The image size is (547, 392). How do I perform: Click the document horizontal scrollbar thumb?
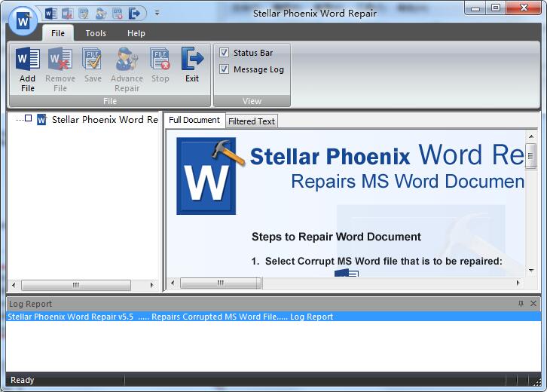[221, 283]
